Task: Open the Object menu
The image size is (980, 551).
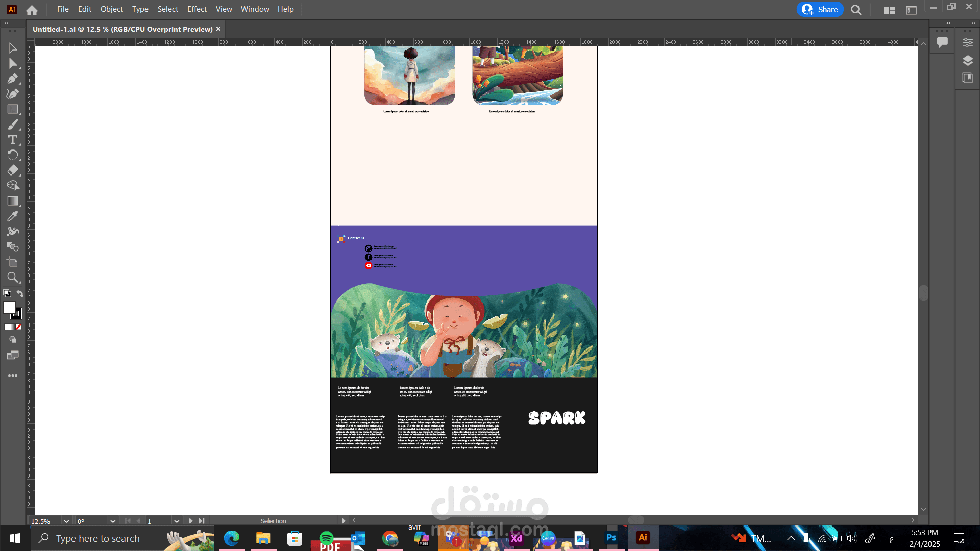Action: click(112, 9)
